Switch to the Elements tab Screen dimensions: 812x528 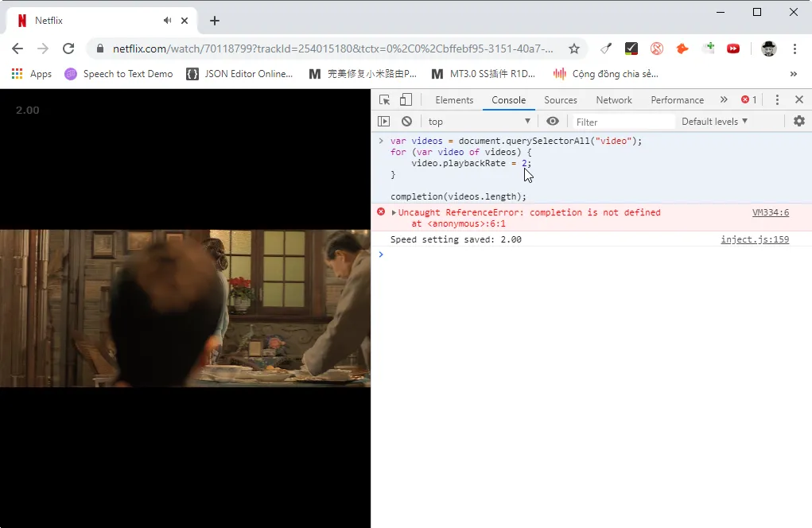tap(454, 100)
